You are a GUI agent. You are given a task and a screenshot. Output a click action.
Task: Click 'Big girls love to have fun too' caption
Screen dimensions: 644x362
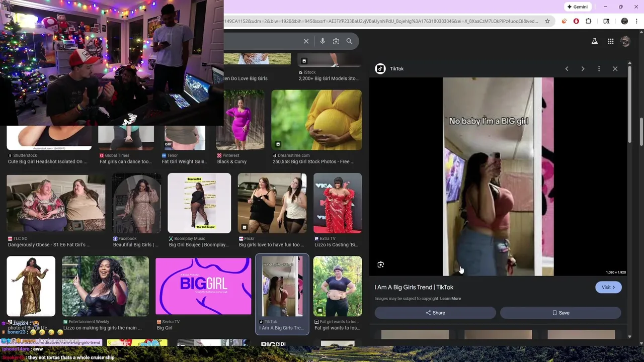[272, 245]
